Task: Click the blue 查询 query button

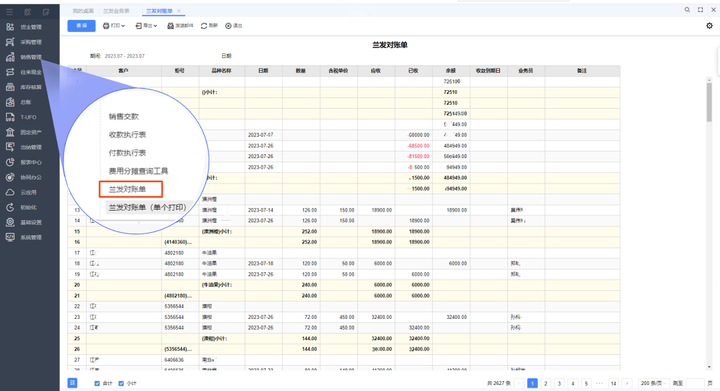Action: click(81, 26)
